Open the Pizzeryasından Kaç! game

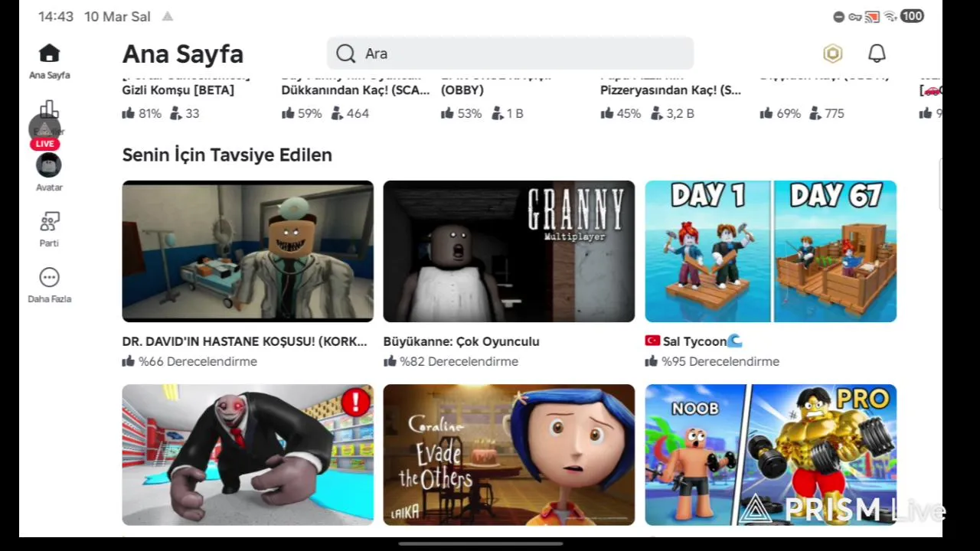click(x=671, y=90)
